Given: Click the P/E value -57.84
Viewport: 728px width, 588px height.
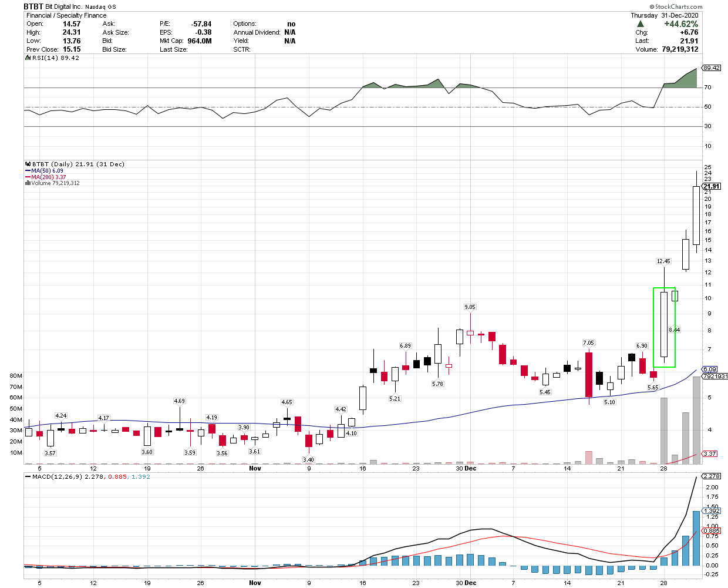Looking at the screenshot, I should [x=201, y=24].
